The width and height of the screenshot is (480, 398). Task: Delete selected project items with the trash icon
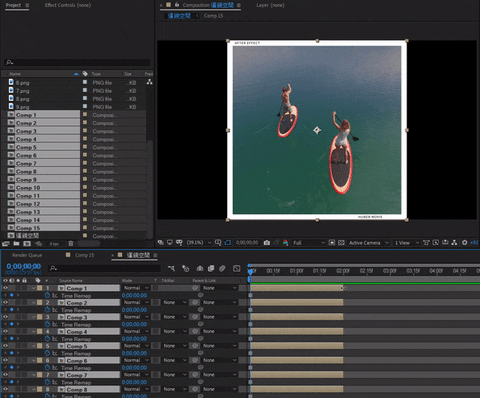coord(71,244)
